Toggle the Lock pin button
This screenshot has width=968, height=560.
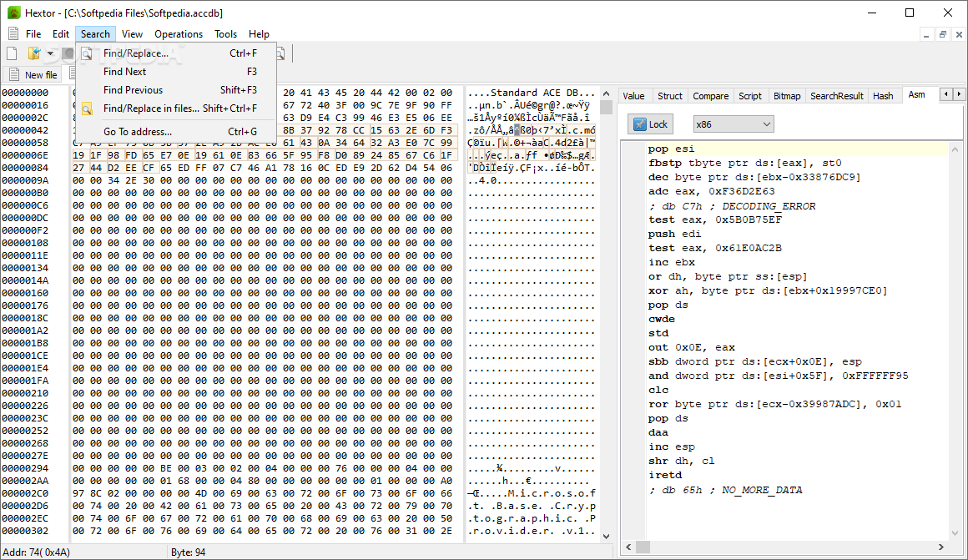[x=651, y=124]
